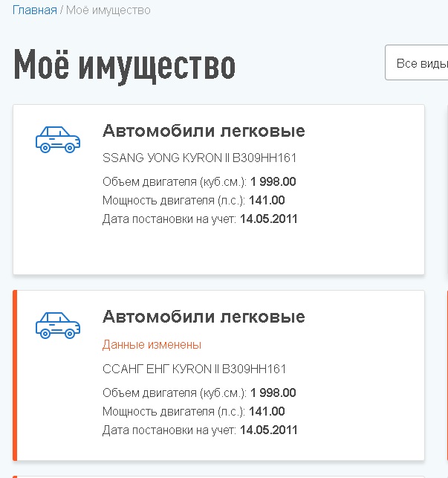Click Автомобили легковые title in SSANG YONG card

point(204,131)
